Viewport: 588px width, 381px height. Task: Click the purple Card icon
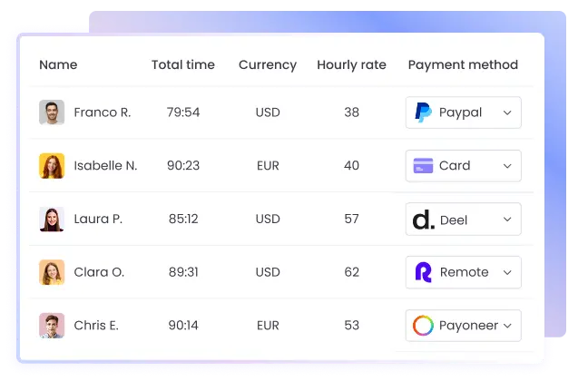(423, 166)
